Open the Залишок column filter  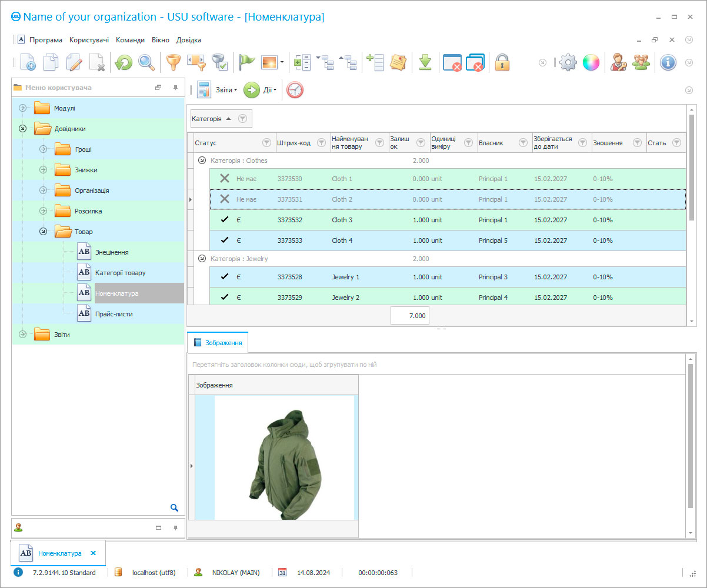pyautogui.click(x=421, y=143)
